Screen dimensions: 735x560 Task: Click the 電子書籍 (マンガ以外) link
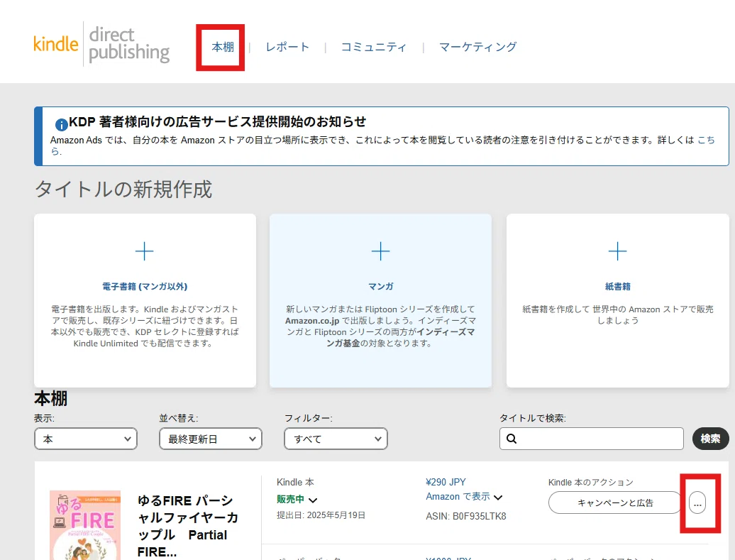pyautogui.click(x=145, y=287)
